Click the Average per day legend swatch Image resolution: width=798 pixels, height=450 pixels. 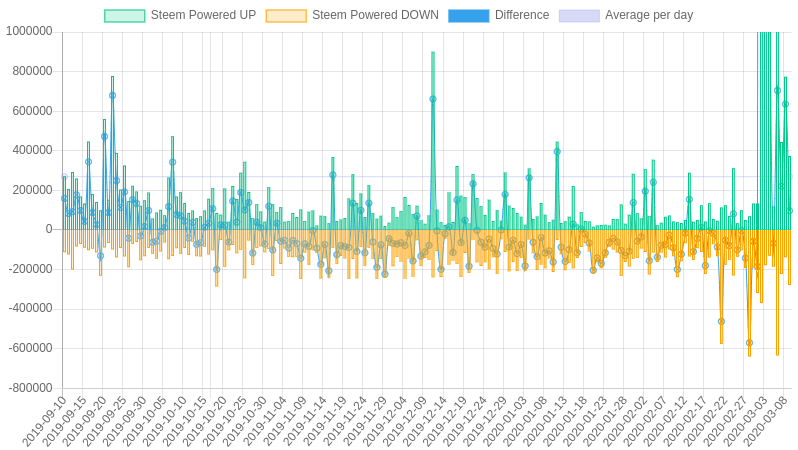tap(579, 16)
